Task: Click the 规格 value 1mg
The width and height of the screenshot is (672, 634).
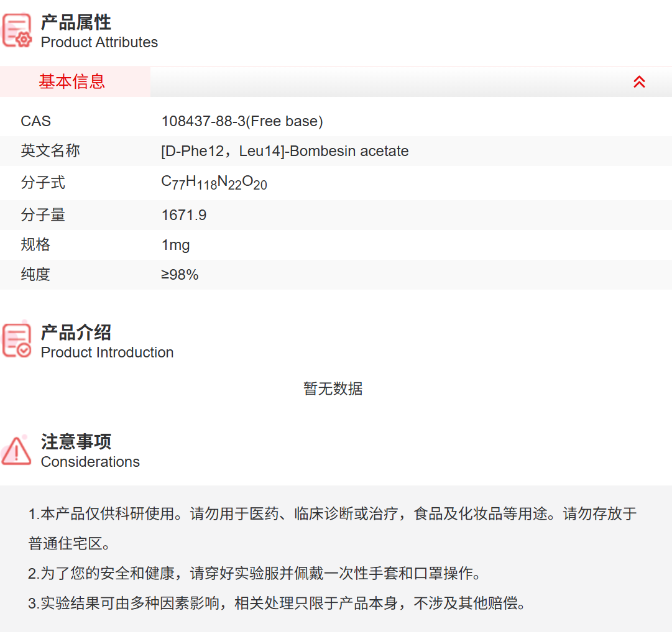Action: click(176, 245)
